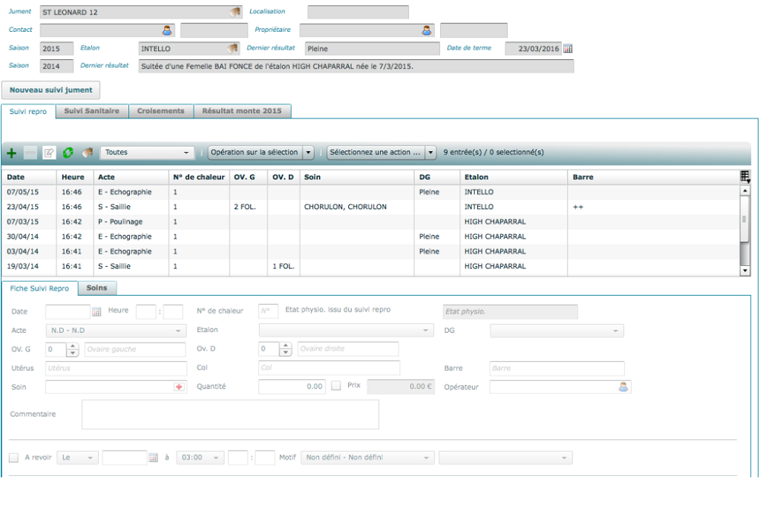The height and width of the screenshot is (532, 760).
Task: Open the DG dropdown
Action: click(x=557, y=331)
